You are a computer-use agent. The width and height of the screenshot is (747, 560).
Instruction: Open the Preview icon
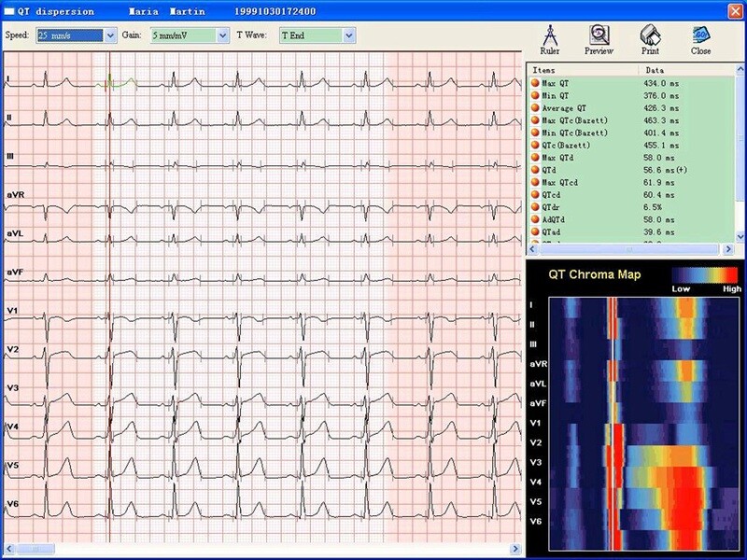(x=599, y=40)
